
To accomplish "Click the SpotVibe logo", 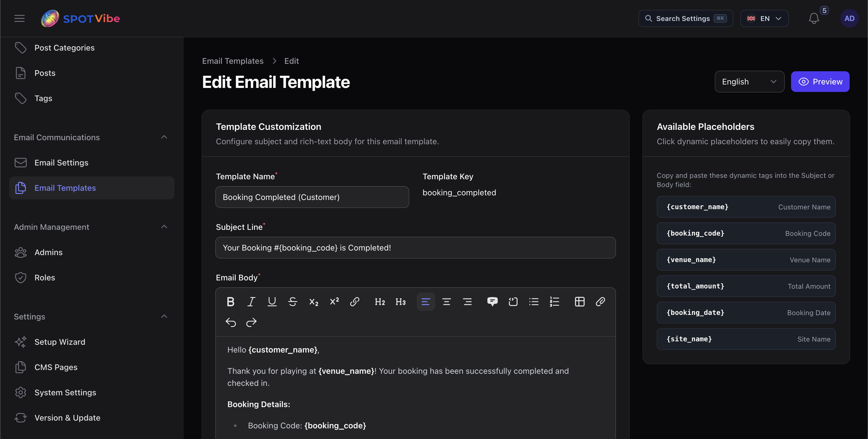I will tap(81, 18).
